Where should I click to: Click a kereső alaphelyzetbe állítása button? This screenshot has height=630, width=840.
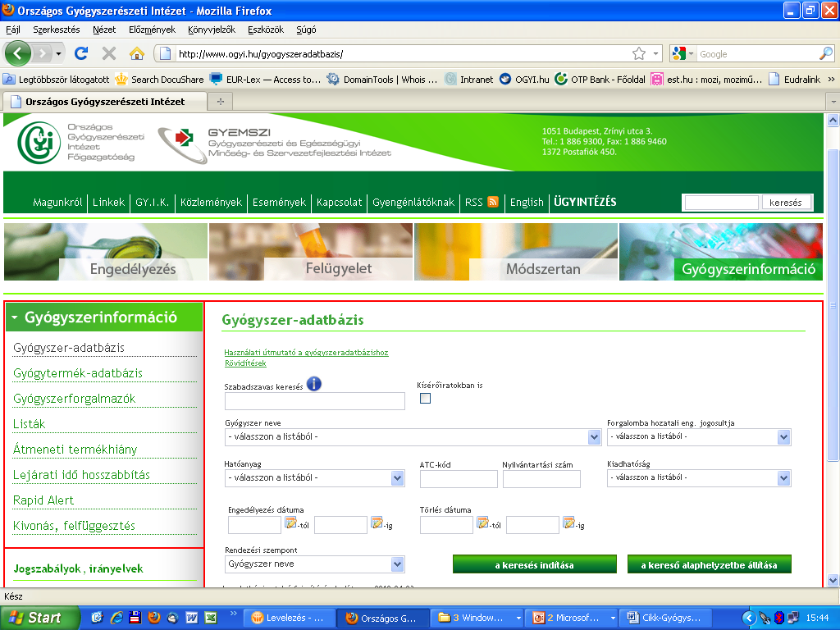click(x=710, y=564)
